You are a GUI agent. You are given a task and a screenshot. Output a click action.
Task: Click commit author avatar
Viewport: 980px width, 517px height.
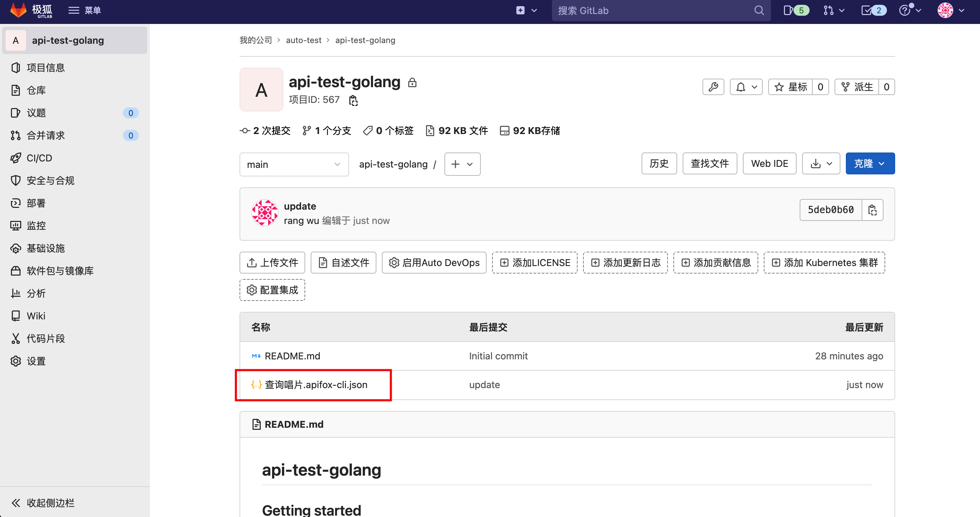265,213
